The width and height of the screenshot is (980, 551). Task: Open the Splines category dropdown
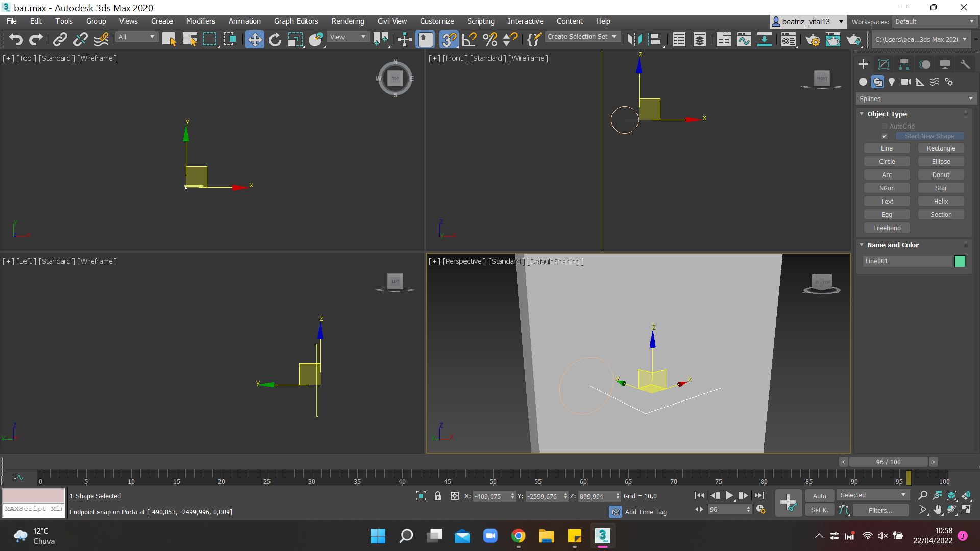(916, 98)
